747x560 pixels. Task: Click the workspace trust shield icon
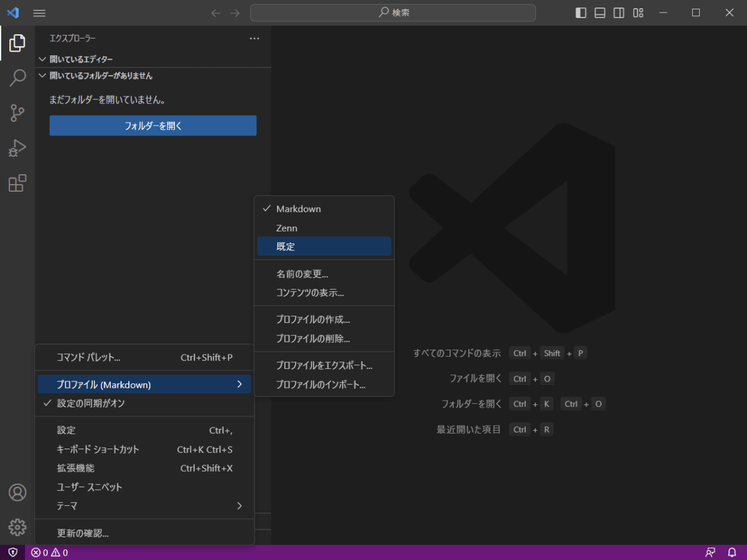click(12, 553)
